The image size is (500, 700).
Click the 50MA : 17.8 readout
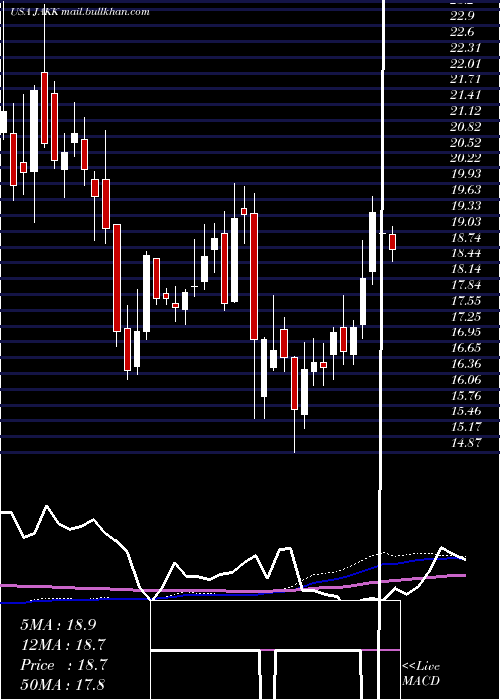point(63,684)
